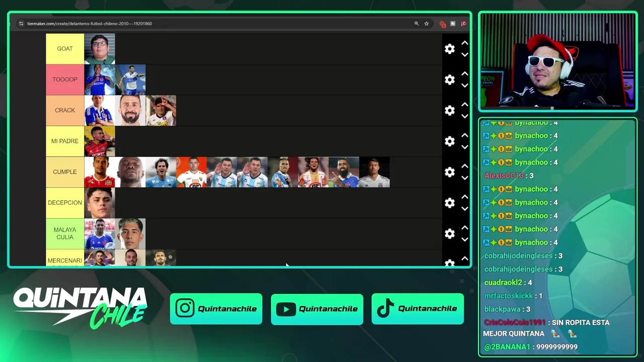Move TOOOOP tier down with arrow
644x362 pixels.
pyautogui.click(x=465, y=85)
